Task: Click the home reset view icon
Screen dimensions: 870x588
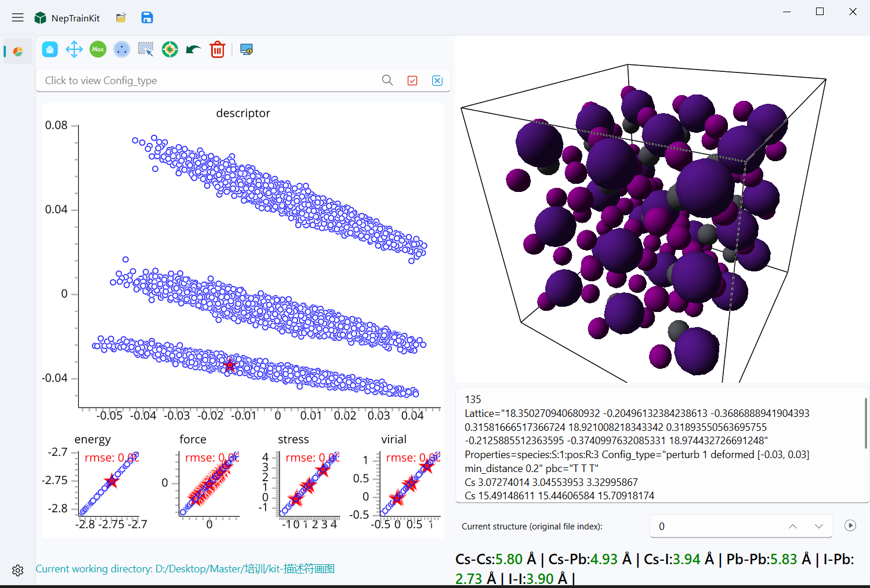Action: point(50,49)
